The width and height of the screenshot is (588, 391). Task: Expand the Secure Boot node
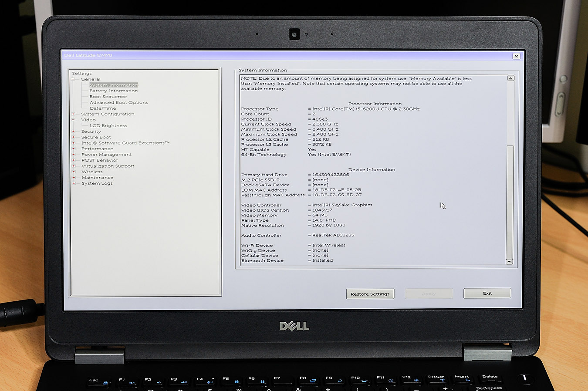pyautogui.click(x=73, y=137)
